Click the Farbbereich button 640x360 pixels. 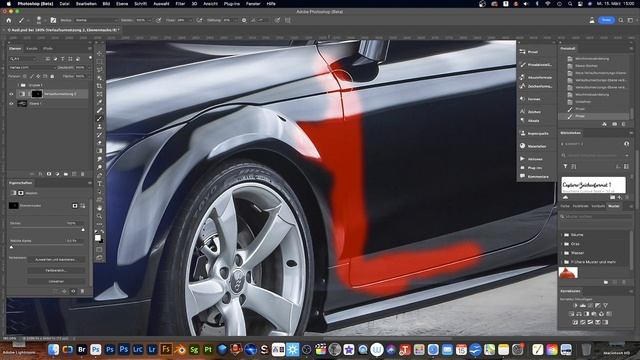pos(56,270)
